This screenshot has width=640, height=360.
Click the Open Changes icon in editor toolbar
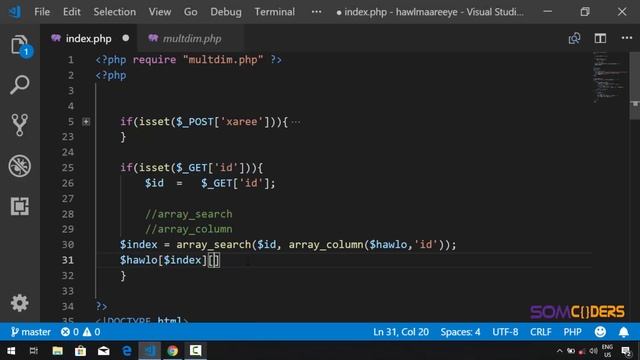tap(574, 38)
